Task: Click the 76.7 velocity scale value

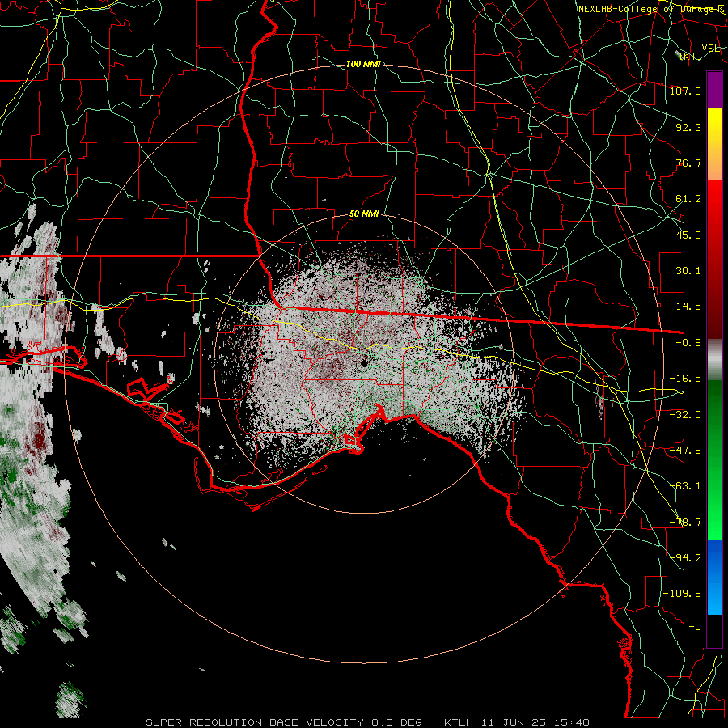Action: coord(688,163)
